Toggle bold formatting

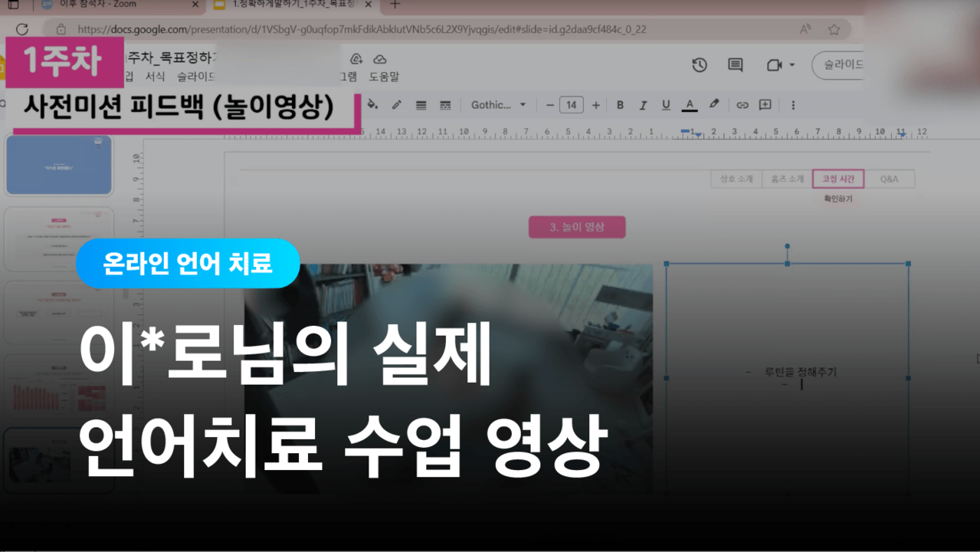coord(620,105)
